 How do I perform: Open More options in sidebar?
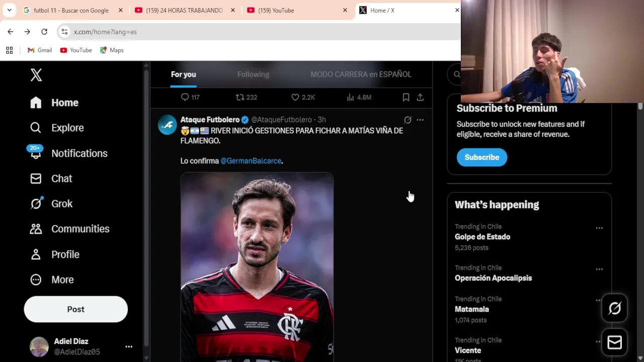tap(52, 280)
